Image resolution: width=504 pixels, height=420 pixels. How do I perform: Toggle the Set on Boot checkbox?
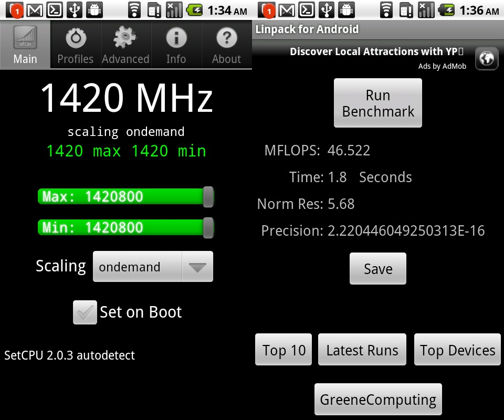click(x=85, y=312)
